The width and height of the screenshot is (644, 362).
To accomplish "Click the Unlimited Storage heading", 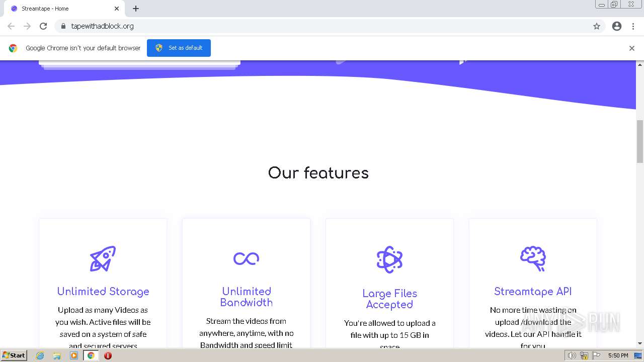I will 103,292.
